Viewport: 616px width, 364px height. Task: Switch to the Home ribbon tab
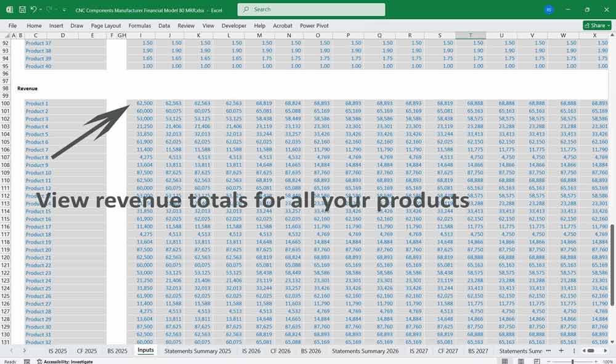click(34, 25)
